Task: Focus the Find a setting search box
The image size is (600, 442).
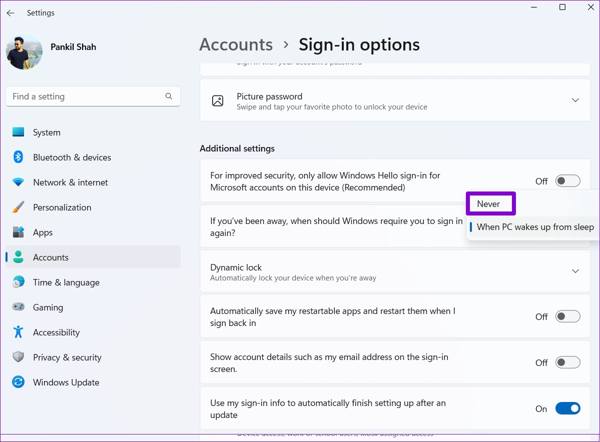Action: click(x=93, y=96)
